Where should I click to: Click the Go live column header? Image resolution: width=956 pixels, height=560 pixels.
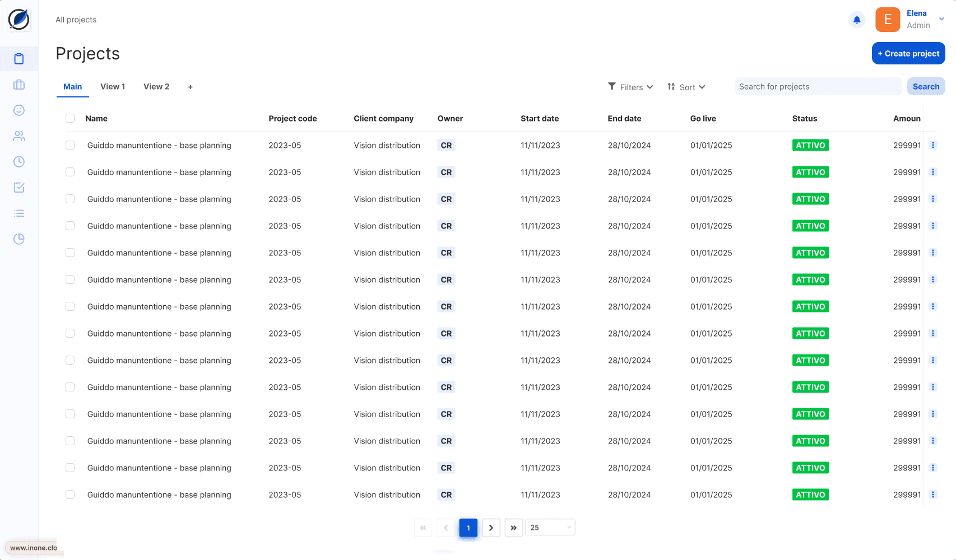click(703, 118)
